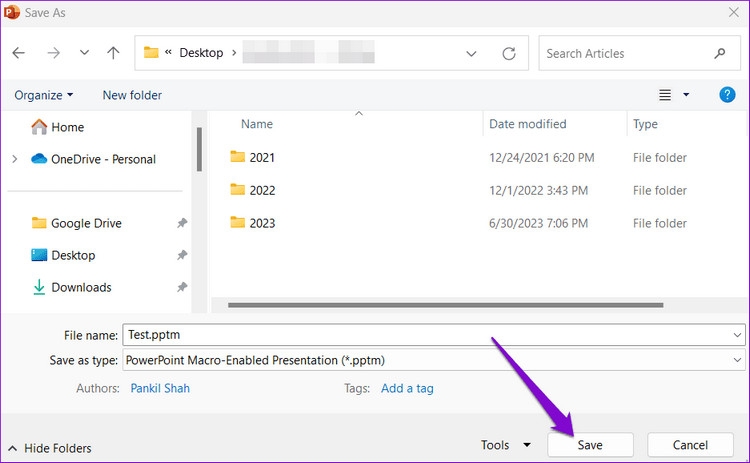The height and width of the screenshot is (463, 750).
Task: Click the File name field containing Test.pptm
Action: point(434,335)
